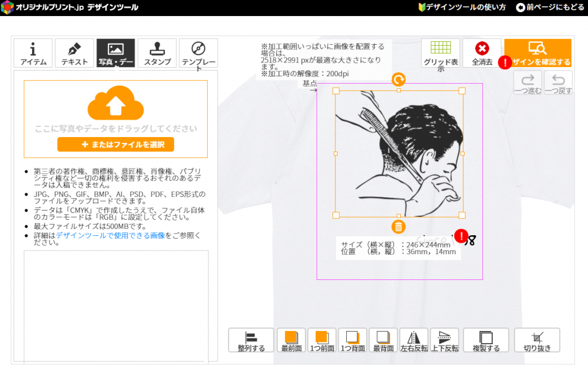Screen dimensions: 588x366
Task: Click the ここに写真やデータをドラッグしてください drop area text
Action: coord(116,129)
